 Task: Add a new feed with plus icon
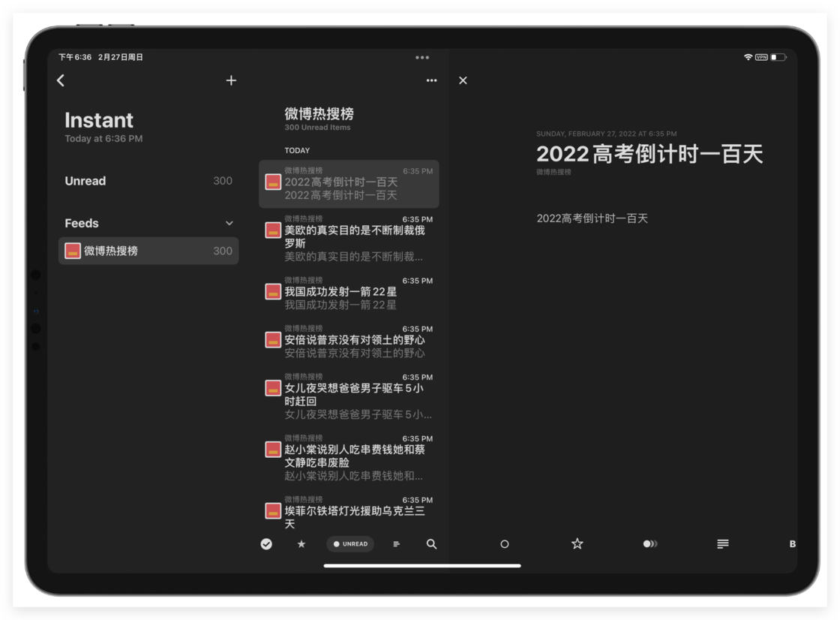coord(231,80)
